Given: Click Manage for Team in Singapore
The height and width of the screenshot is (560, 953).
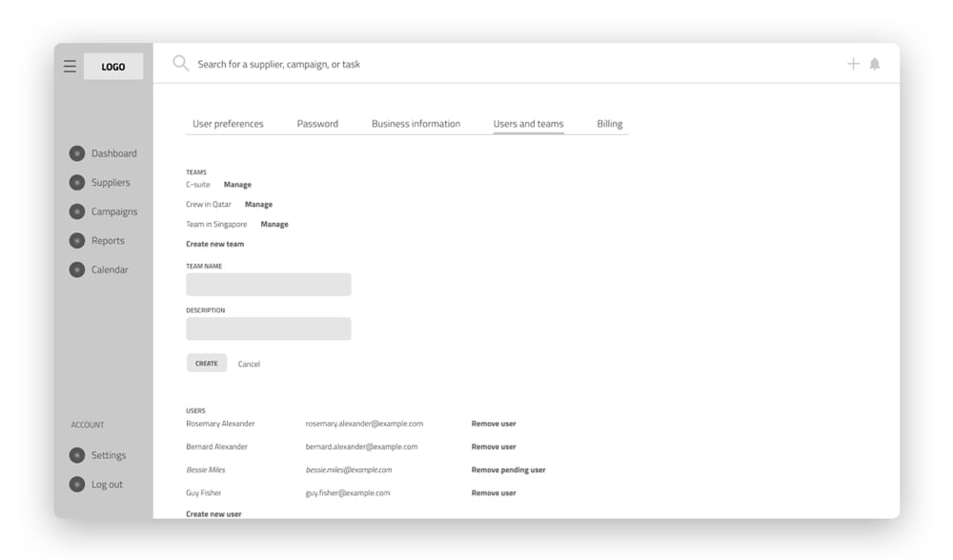Looking at the screenshot, I should pyautogui.click(x=274, y=224).
